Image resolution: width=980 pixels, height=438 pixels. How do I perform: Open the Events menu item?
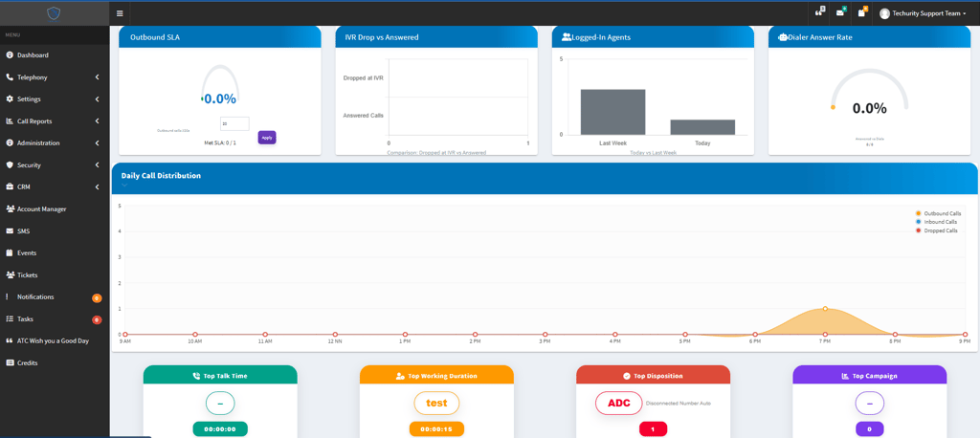(55, 253)
